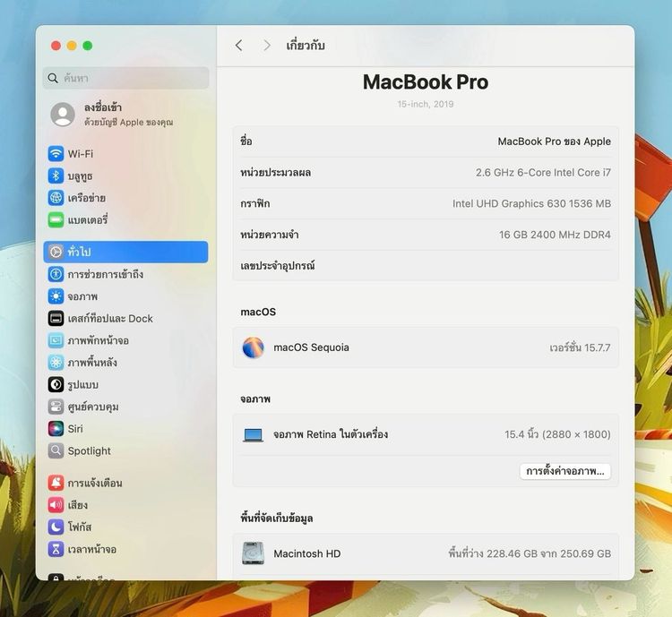Open Sound (เสียง) speaker icon
Viewport: 672px width, 617px height.
click(56, 505)
